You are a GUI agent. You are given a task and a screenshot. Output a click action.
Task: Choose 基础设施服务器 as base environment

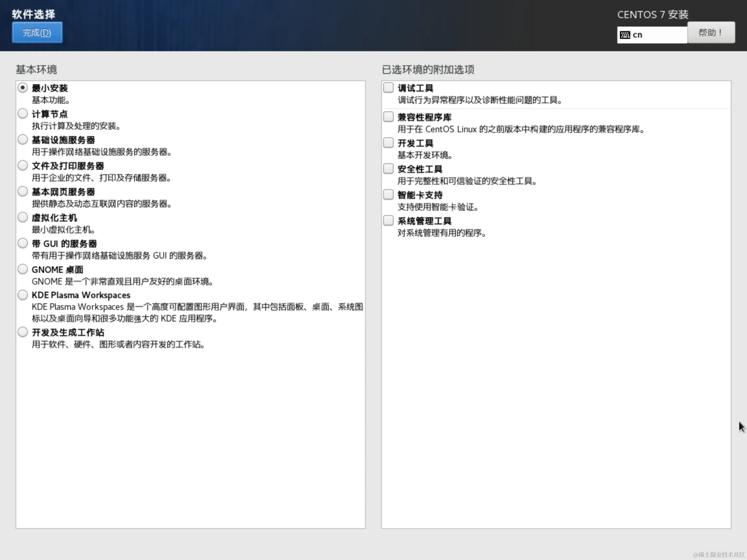point(23,139)
